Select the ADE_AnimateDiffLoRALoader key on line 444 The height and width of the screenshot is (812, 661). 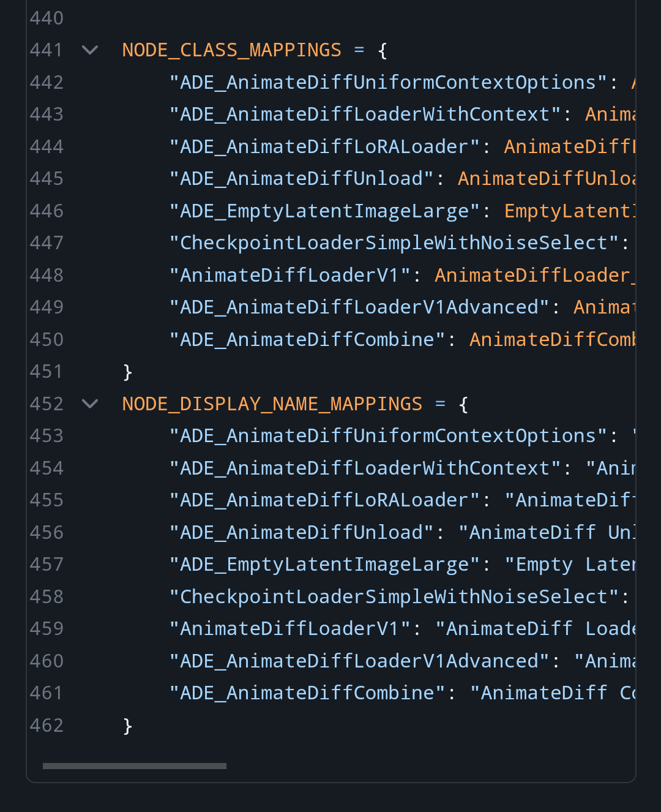(x=324, y=146)
